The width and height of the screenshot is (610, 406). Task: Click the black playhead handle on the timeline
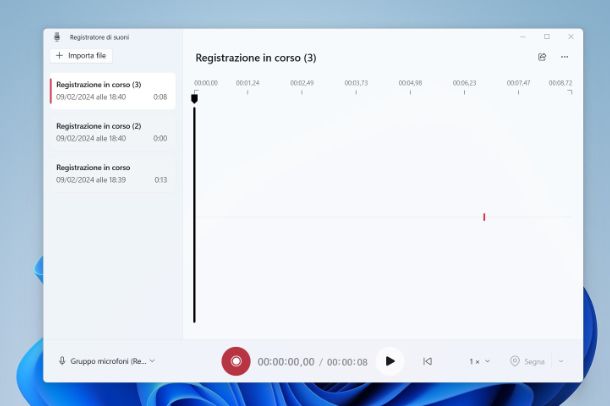(194, 98)
